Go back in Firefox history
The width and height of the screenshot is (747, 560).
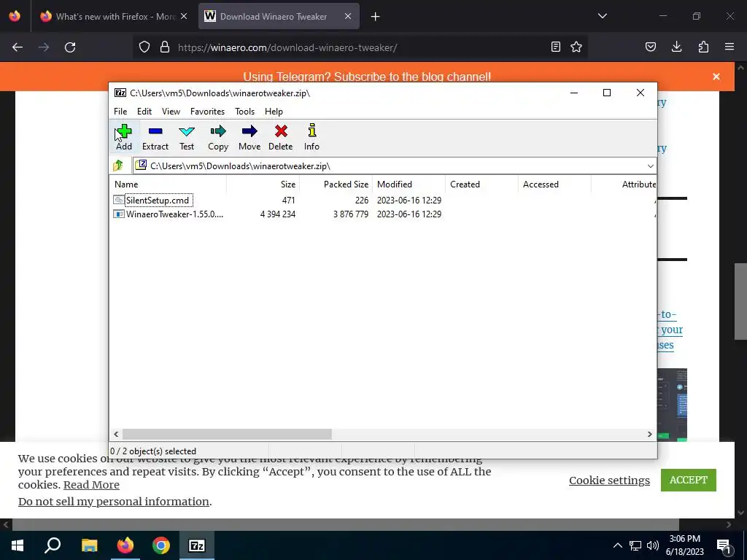pos(18,47)
